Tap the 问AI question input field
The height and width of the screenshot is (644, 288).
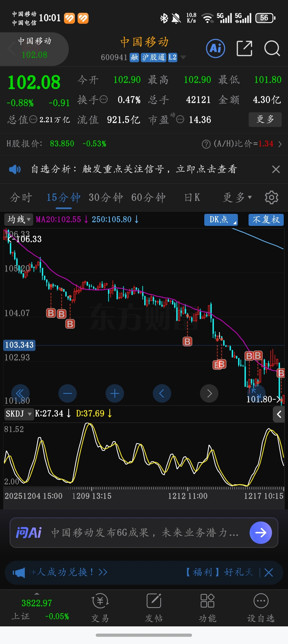(x=144, y=533)
